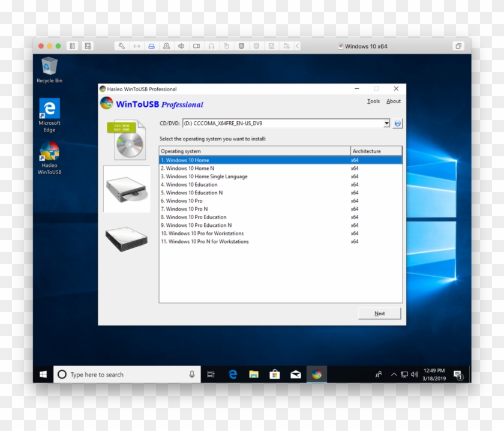504x431 pixels.
Task: Expand hidden icons in the system tray
Action: [x=395, y=374]
